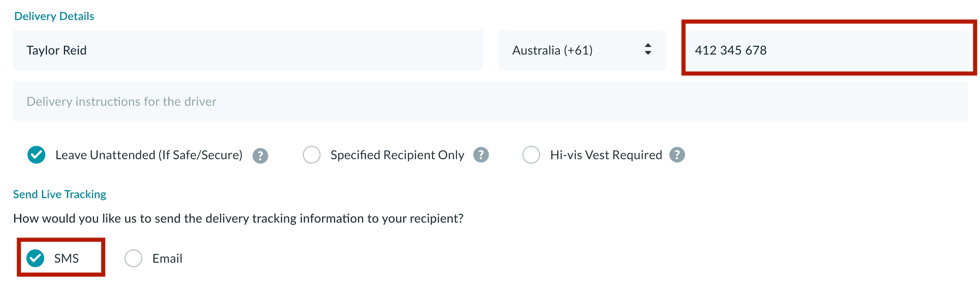This screenshot has height=282, width=980.
Task: Toggle the SMS tracking checkmark
Action: 35,258
